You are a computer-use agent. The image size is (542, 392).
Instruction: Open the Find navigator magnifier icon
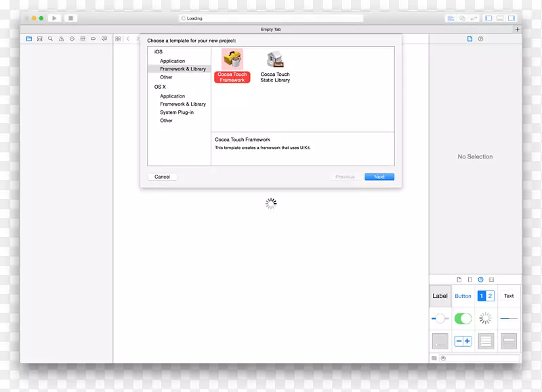pyautogui.click(x=50, y=39)
